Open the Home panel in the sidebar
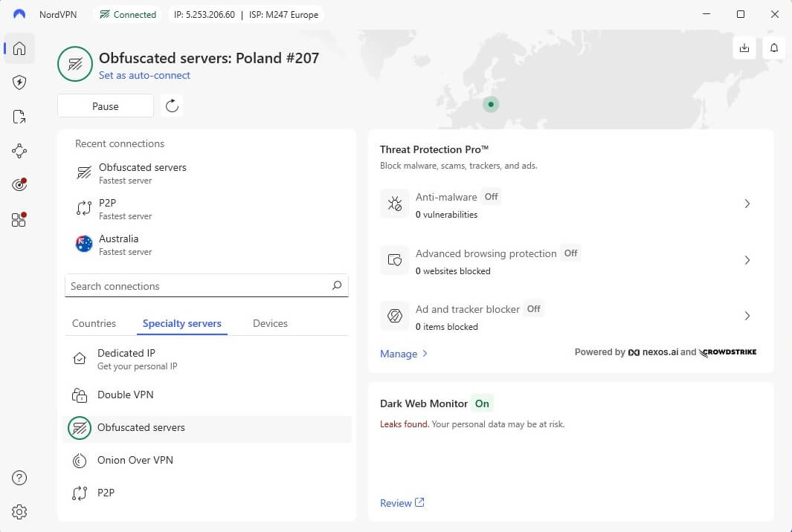792x532 pixels. click(x=19, y=48)
